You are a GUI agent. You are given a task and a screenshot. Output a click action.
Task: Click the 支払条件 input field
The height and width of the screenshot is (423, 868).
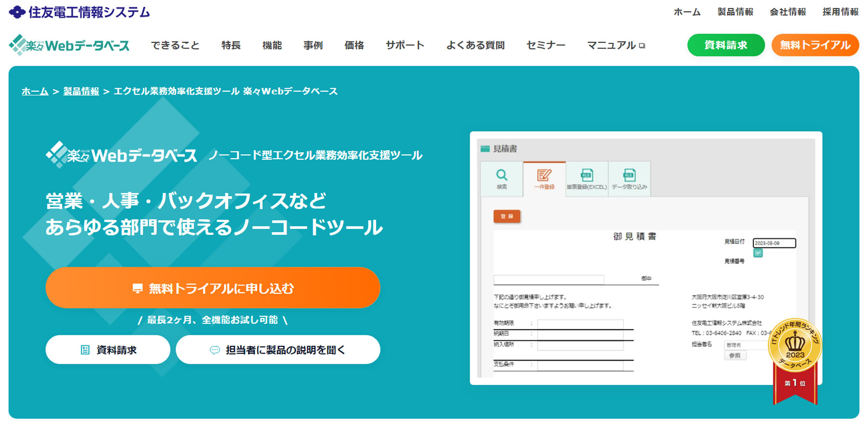[x=580, y=365]
